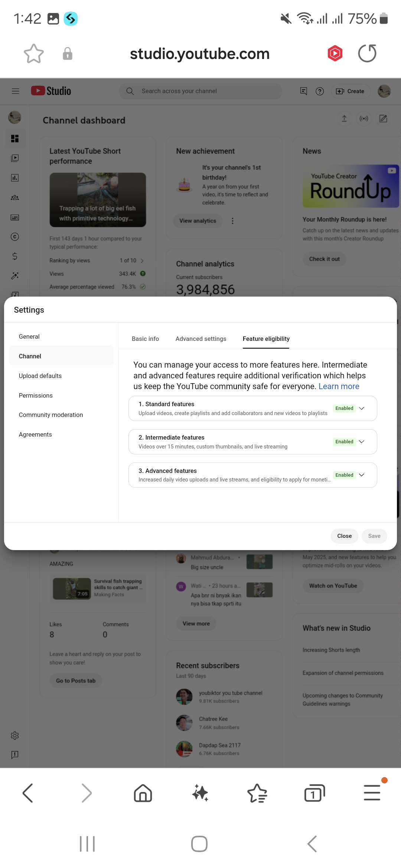Click View analytics on the achievement card

pyautogui.click(x=198, y=221)
